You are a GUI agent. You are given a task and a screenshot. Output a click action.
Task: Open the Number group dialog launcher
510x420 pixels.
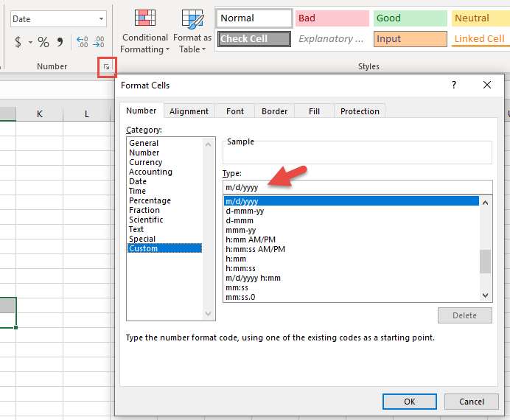[106, 67]
